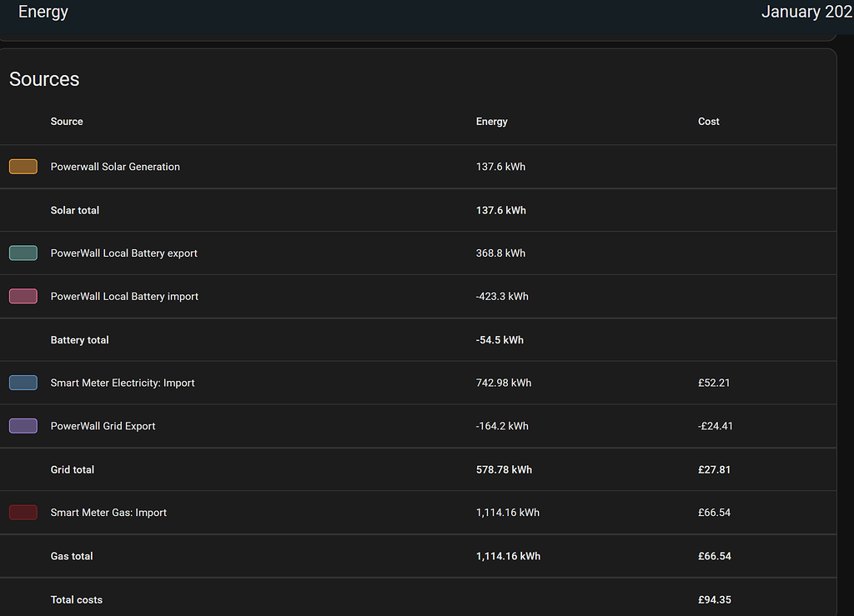Click the PowerWall Local Battery export color marker

23,253
